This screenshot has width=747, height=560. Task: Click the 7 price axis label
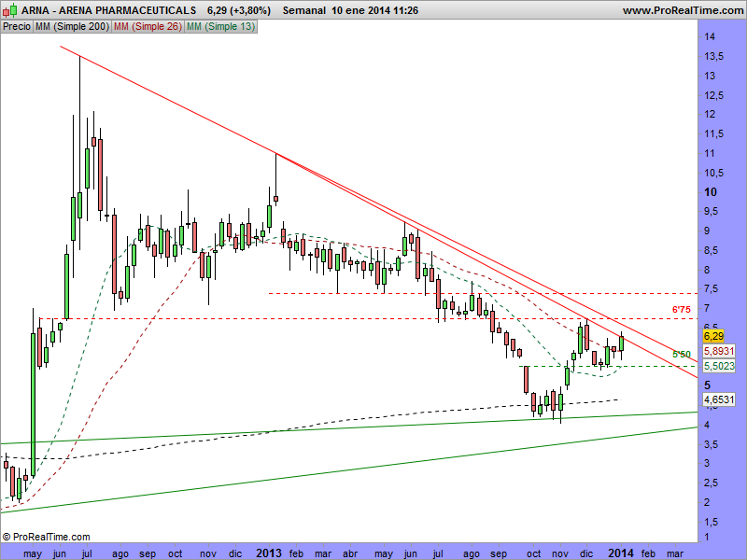click(707, 309)
